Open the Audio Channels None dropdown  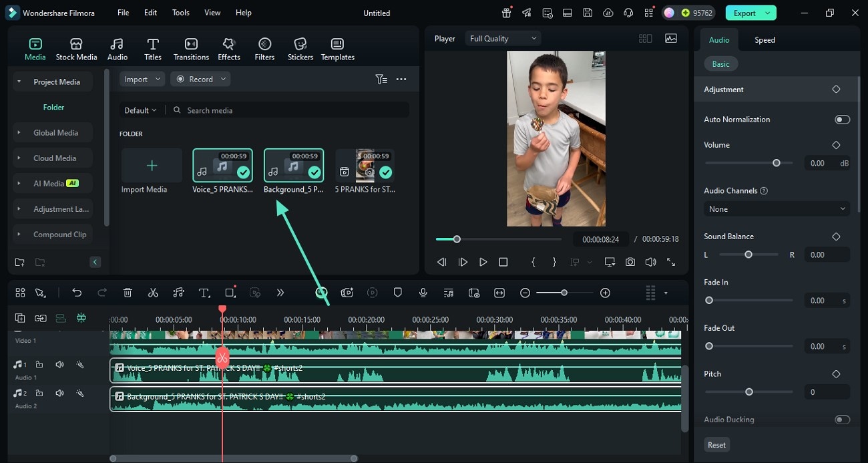click(x=777, y=209)
